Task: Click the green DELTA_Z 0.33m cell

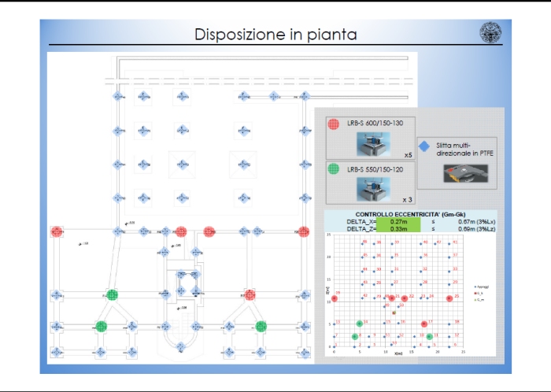Action: click(398, 229)
